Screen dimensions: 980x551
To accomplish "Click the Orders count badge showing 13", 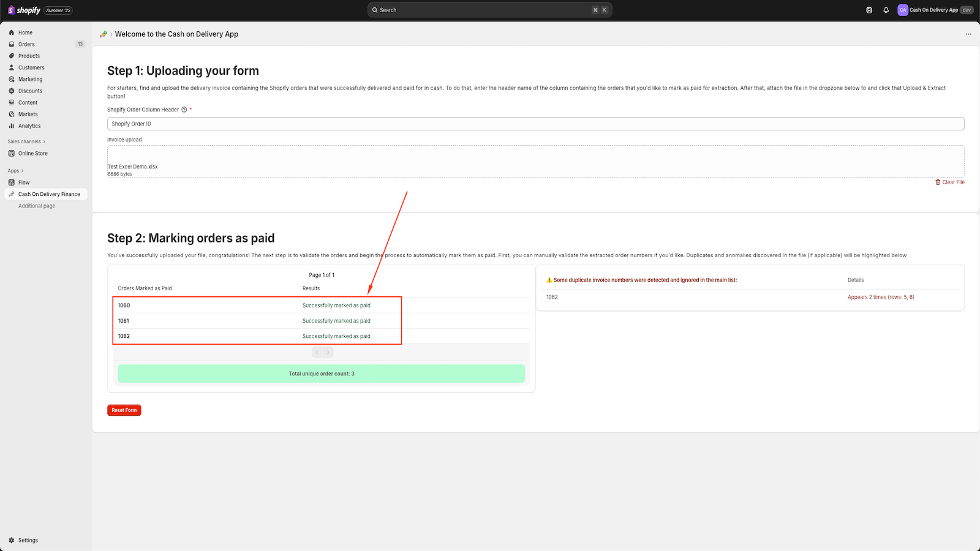I will coord(80,44).
